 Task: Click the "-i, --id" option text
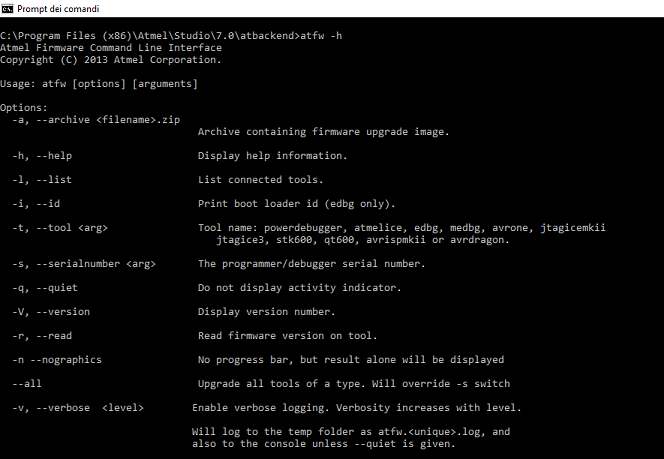pyautogui.click(x=36, y=204)
